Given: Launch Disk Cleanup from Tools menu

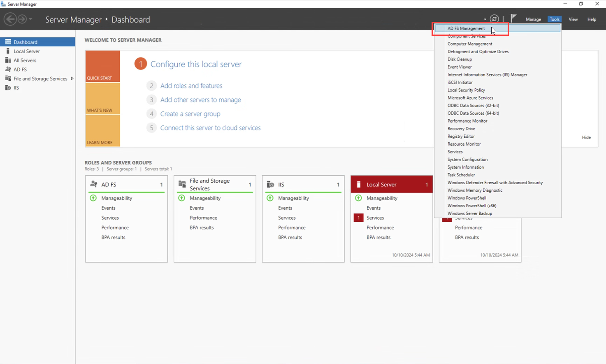Looking at the screenshot, I should 498,59.
